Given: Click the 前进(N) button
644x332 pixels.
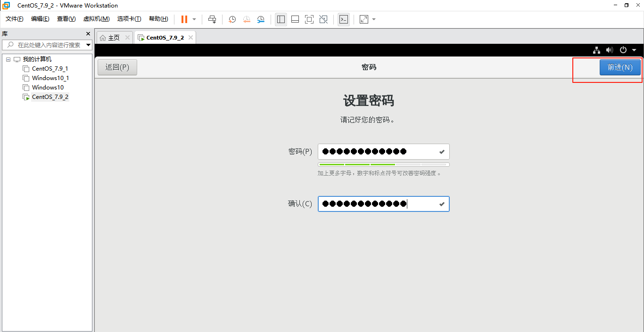Looking at the screenshot, I should coord(620,67).
